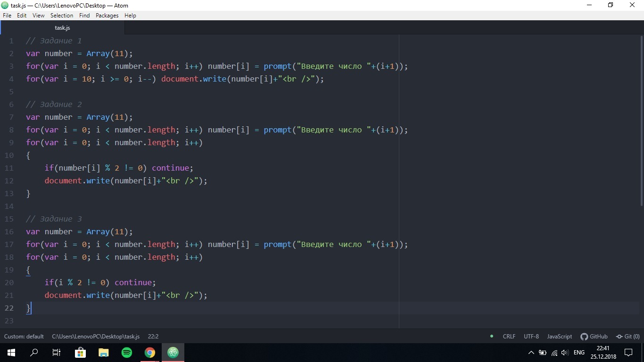
Task: Open the Packages menu
Action: [x=107, y=16]
